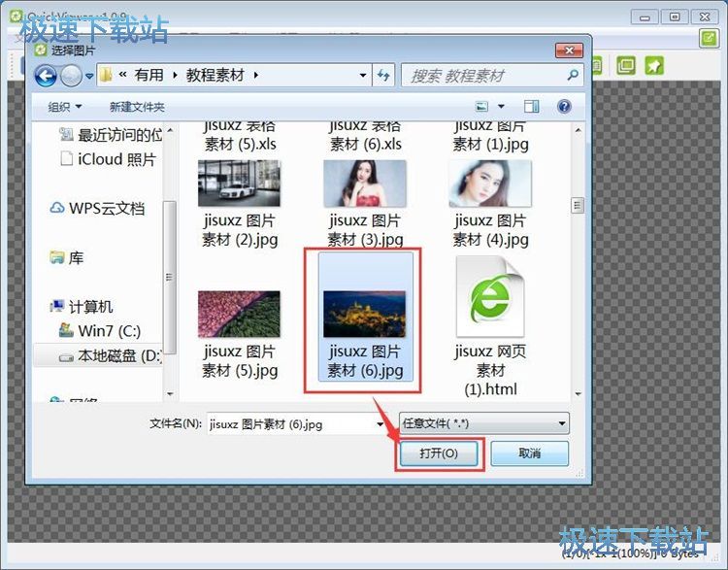
Task: Click the 打开(O) button
Action: [439, 453]
